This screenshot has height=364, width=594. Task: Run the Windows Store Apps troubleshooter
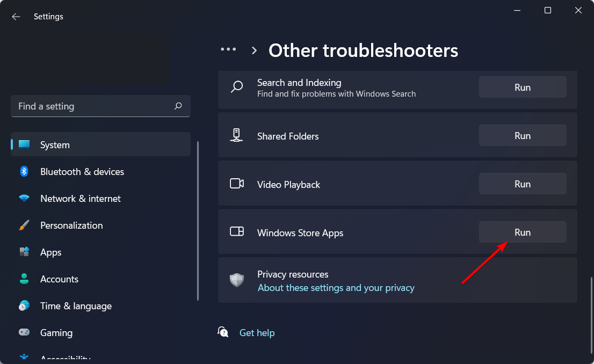click(523, 232)
